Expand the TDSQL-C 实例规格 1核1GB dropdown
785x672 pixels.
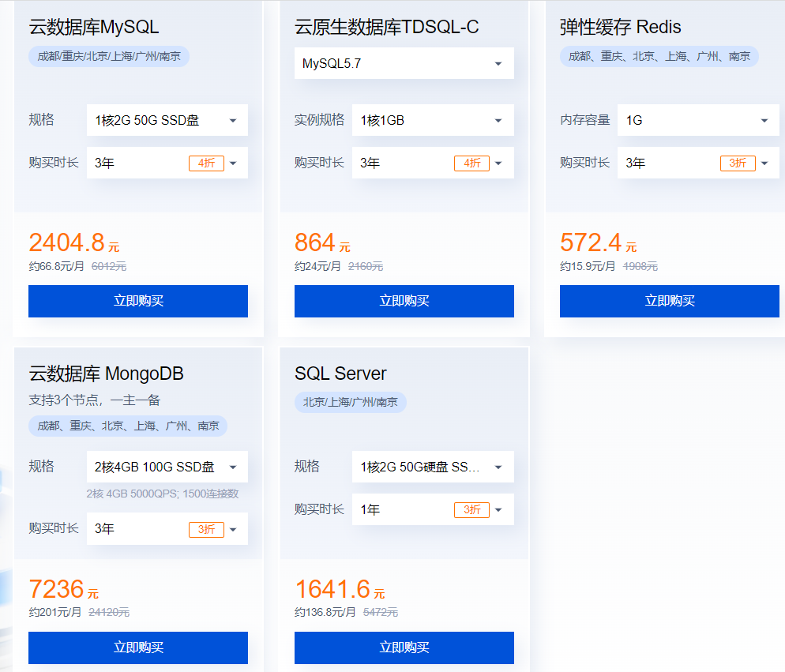(x=432, y=120)
